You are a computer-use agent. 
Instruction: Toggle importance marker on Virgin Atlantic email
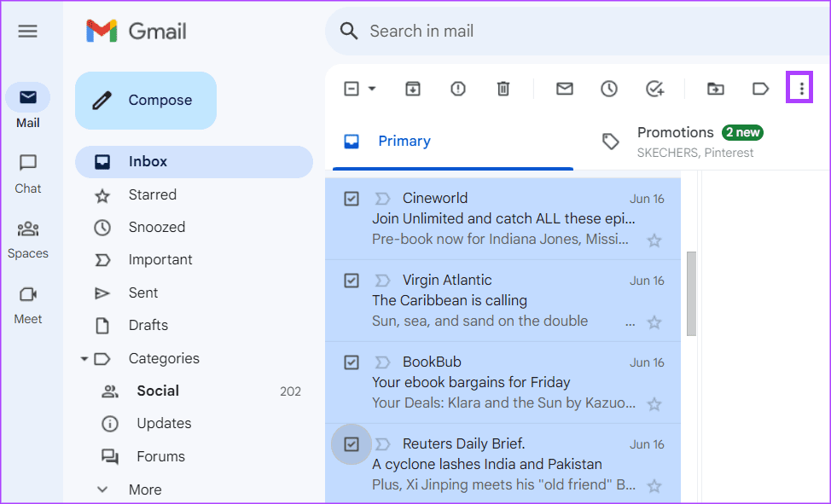(x=382, y=281)
